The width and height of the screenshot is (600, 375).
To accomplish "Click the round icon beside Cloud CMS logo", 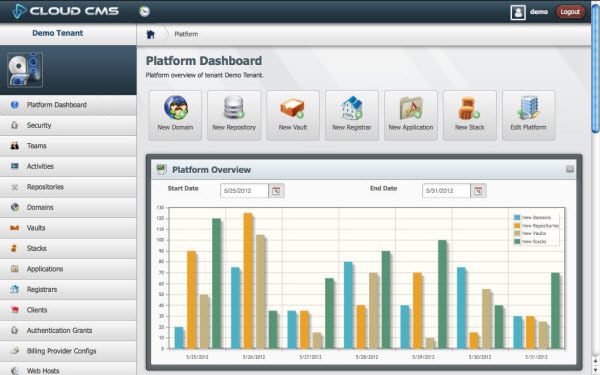I will point(144,11).
